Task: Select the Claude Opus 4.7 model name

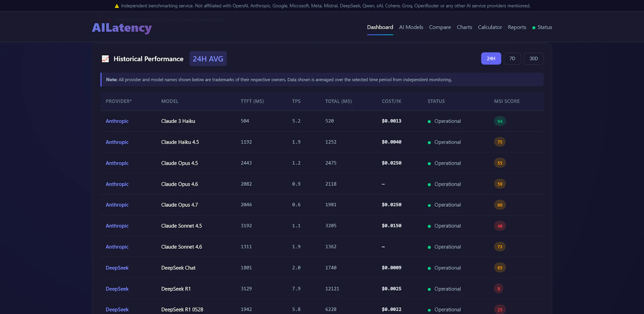Action: tap(180, 205)
